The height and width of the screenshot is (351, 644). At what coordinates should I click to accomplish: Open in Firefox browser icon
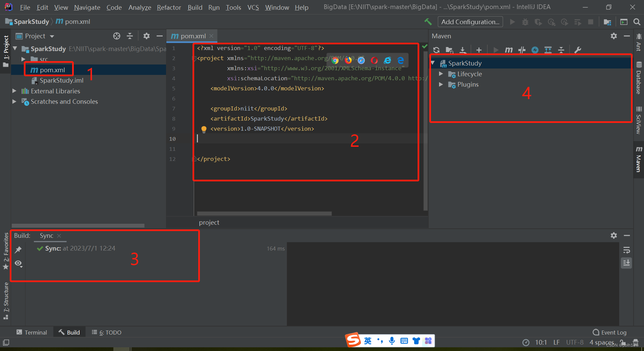coord(348,60)
